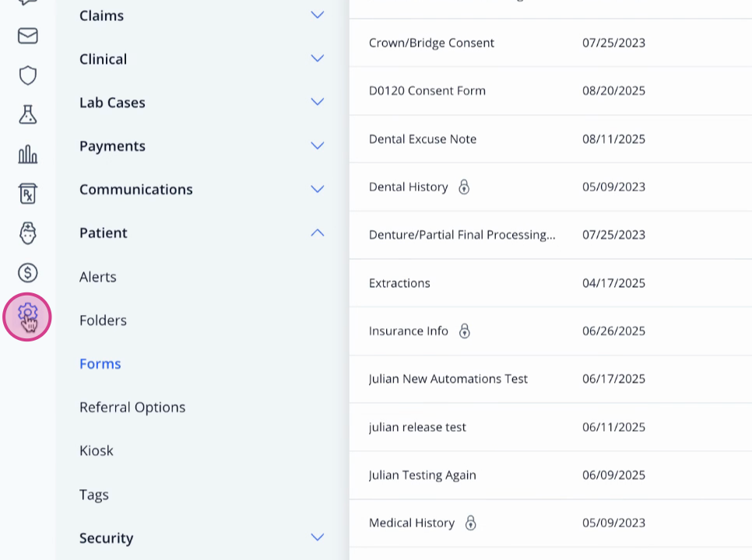This screenshot has width=752, height=560.
Task: Open the dollar sign billing icon
Action: point(28,273)
